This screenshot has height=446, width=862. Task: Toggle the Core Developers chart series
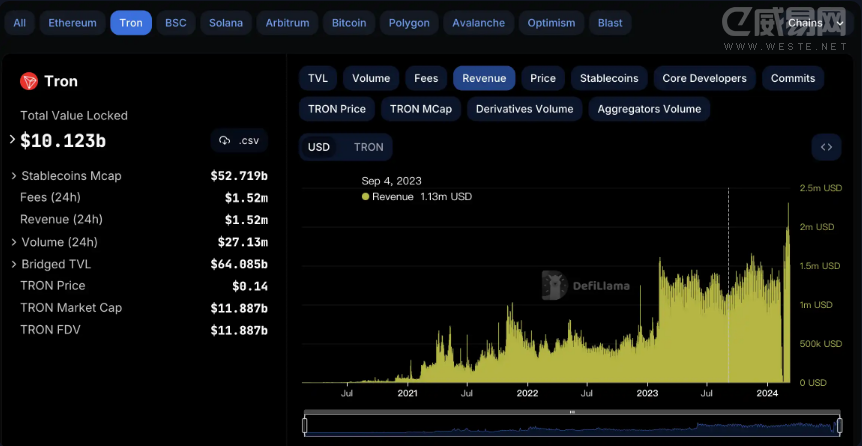click(705, 78)
